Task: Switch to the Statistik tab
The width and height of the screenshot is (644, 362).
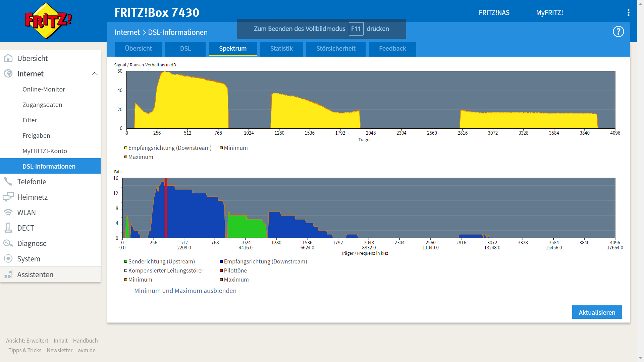Action: 281,49
